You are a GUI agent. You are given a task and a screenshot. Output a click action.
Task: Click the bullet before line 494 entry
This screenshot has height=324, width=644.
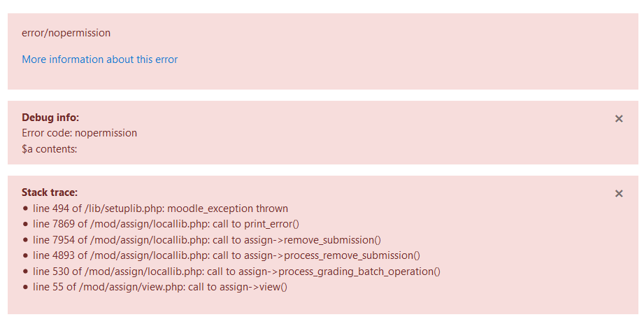(x=25, y=209)
